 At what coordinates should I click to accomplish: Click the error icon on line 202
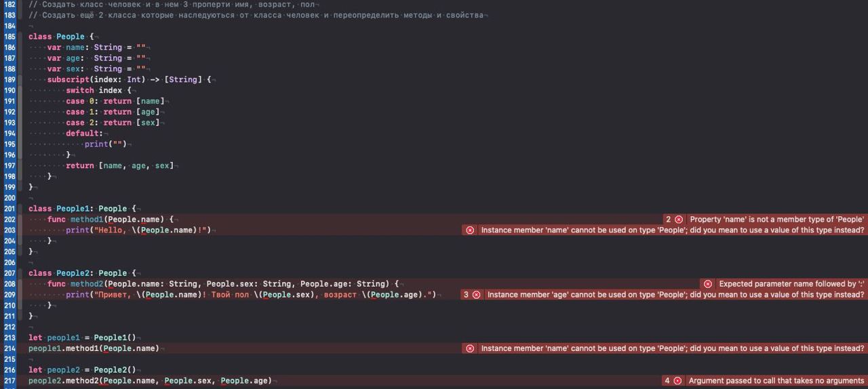(679, 220)
